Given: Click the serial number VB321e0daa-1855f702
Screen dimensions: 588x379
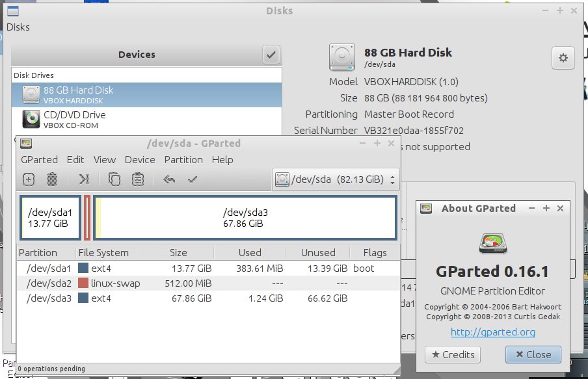Looking at the screenshot, I should point(414,131).
